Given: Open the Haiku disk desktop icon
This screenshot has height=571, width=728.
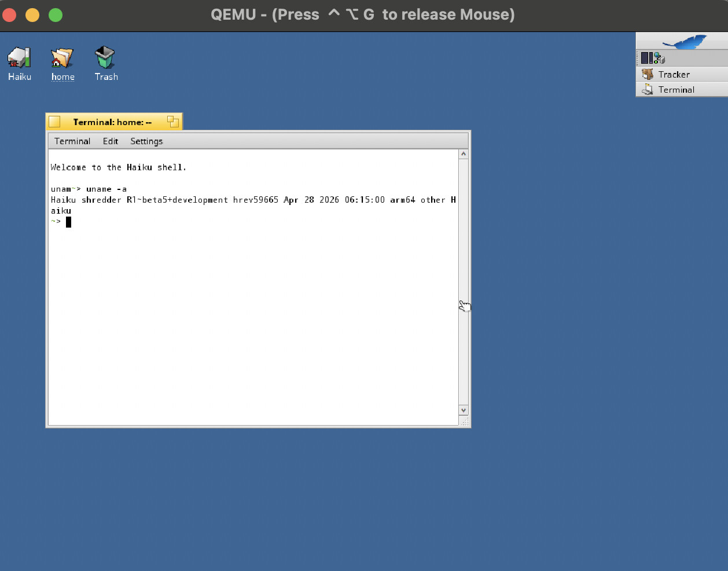Looking at the screenshot, I should coord(19,58).
